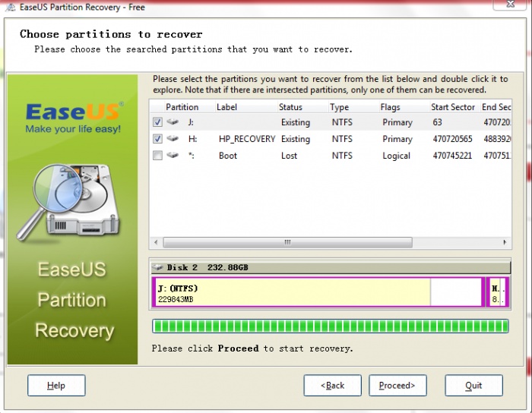The image size is (532, 413).
Task: Click Existing status in the H: row
Action: (x=296, y=139)
